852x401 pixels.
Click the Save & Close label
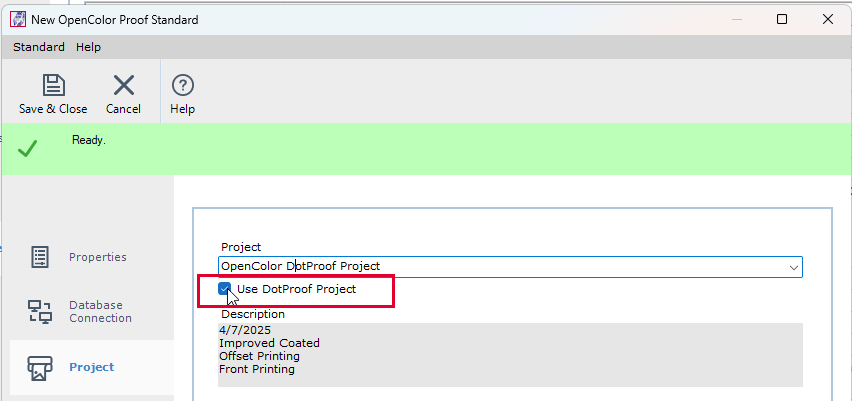pyautogui.click(x=53, y=109)
